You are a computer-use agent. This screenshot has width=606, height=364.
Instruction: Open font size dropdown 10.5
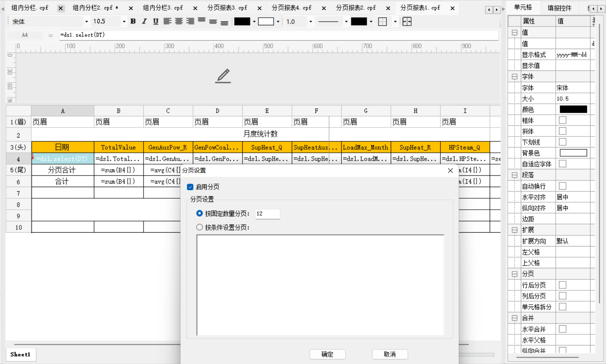tap(124, 22)
